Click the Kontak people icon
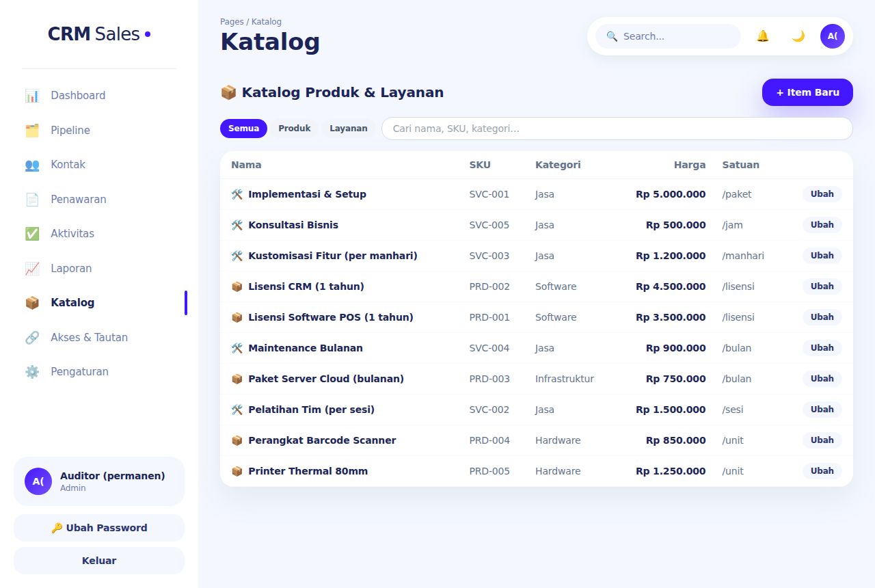This screenshot has height=588, width=875. click(32, 165)
